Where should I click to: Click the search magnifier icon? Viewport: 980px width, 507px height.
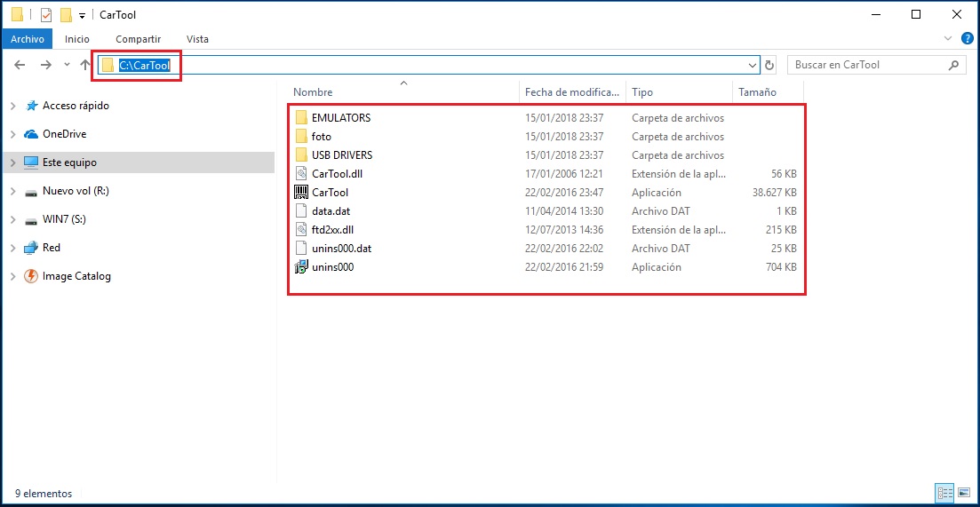953,65
